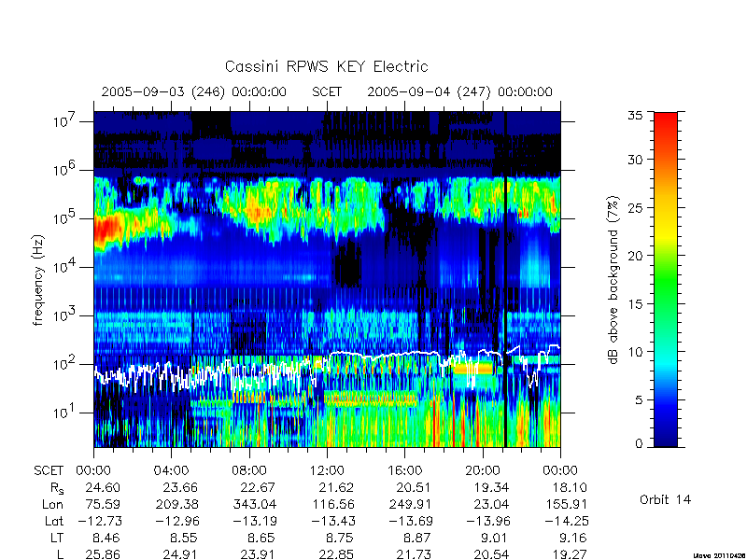The image size is (747, 560).
Task: Click the L value 22.85
Action: [336, 554]
